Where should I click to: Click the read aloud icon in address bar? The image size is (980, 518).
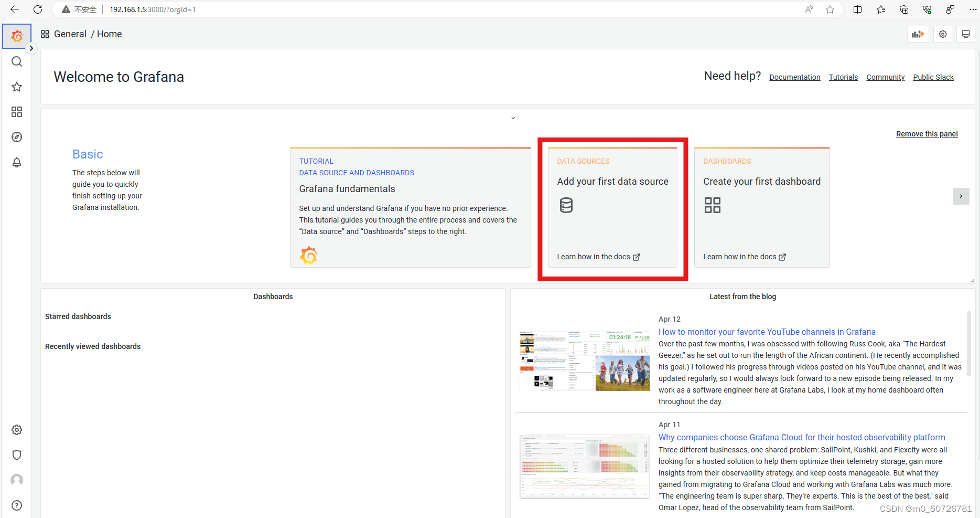(809, 9)
